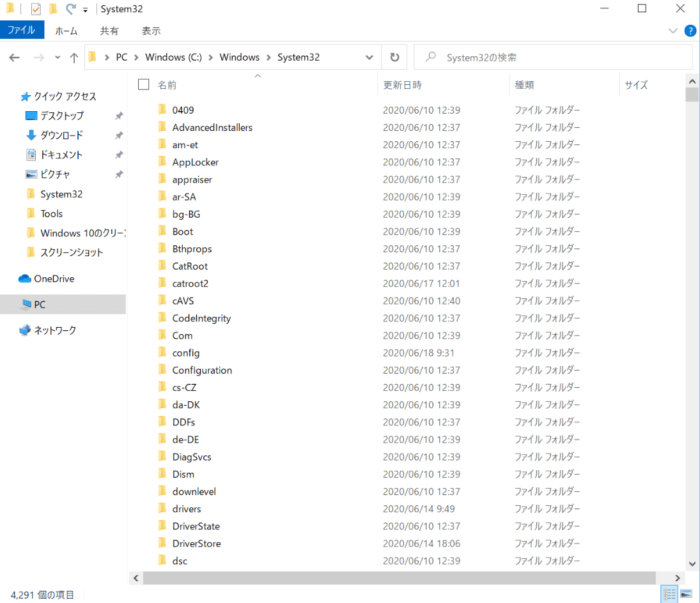
Task: Select the Dism folder name
Action: [x=183, y=474]
